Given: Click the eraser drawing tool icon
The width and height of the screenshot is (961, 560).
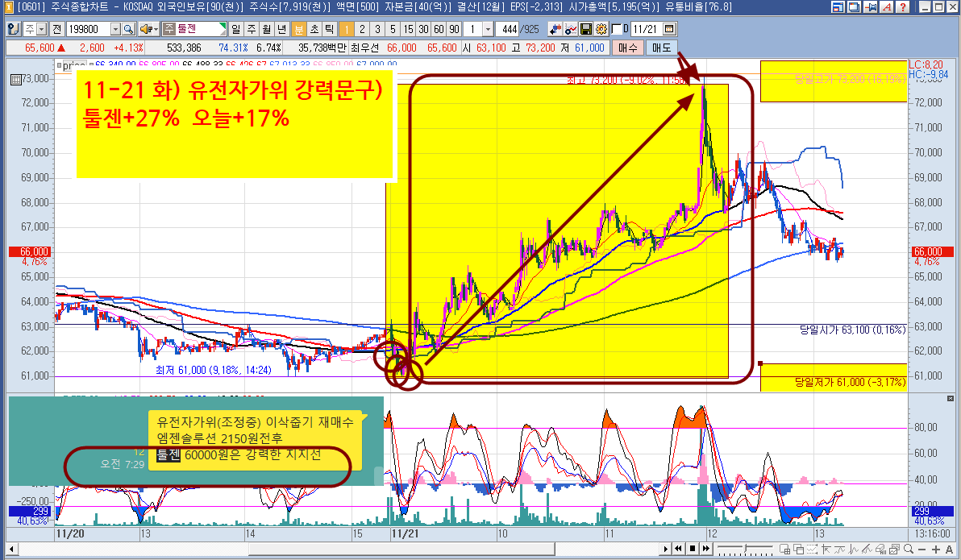Looking at the screenshot, I should [x=880, y=549].
